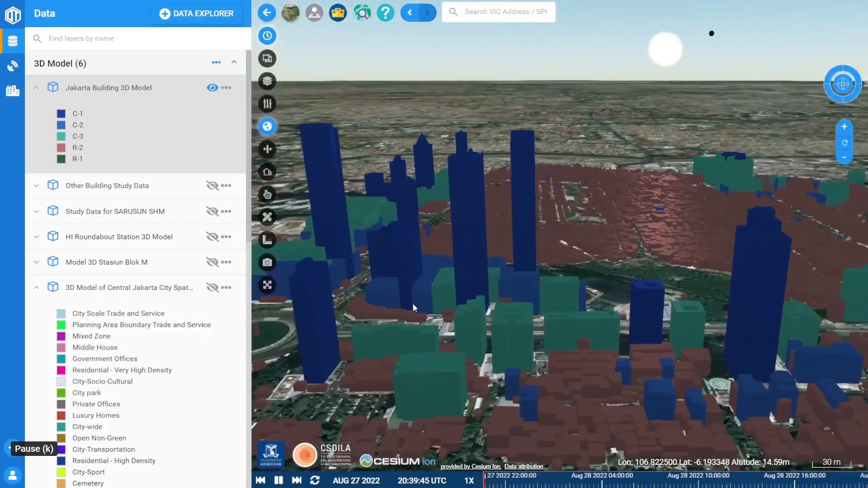Expand the Other Building Study Data item

tap(36, 185)
